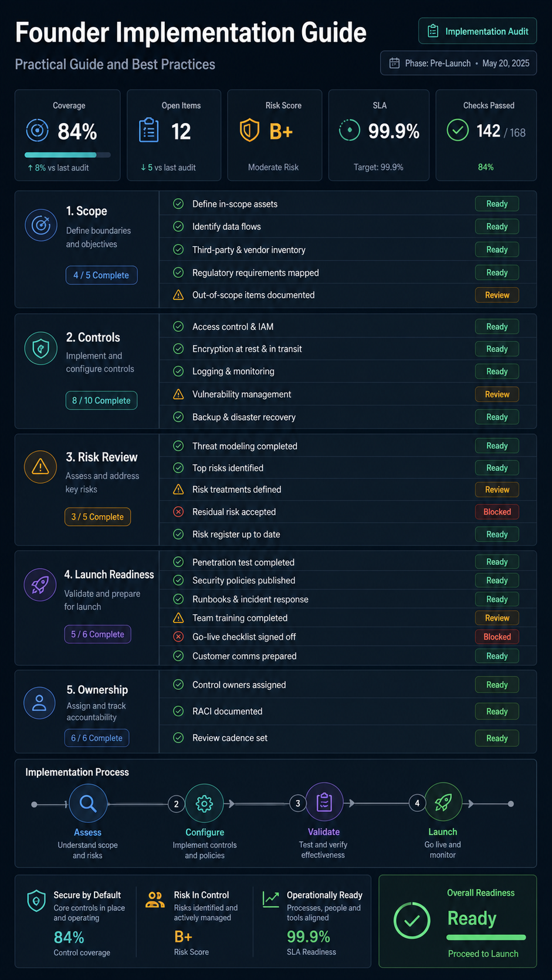
Task: Click blocked X icon for Go-live checklist
Action: coord(178,637)
